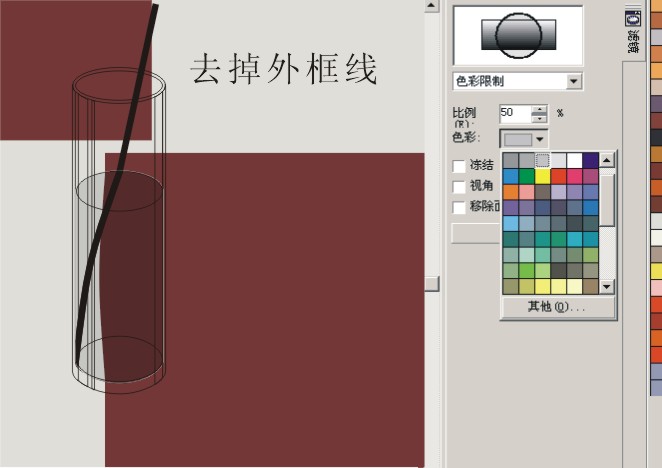Image resolution: width=662 pixels, height=468 pixels.
Task: Increase the 比例 rate with up stepper
Action: coord(539,110)
